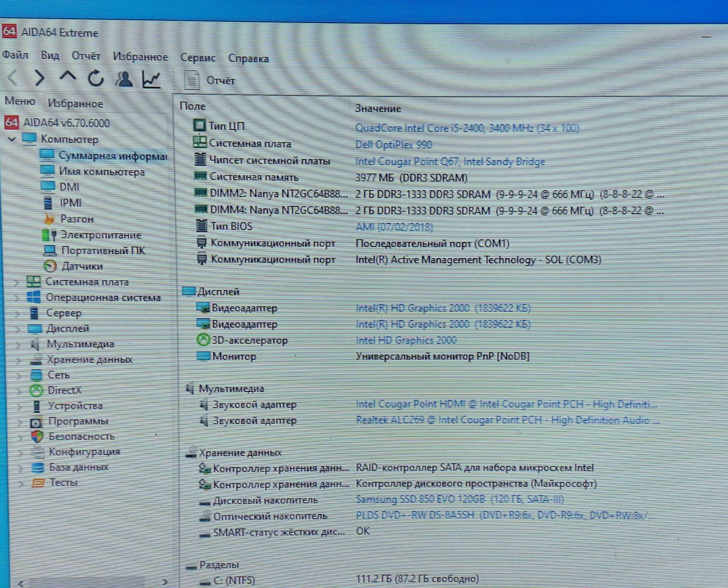This screenshot has height=588, width=728.
Task: Click the Тип ЦП processor icon
Action: (199, 125)
